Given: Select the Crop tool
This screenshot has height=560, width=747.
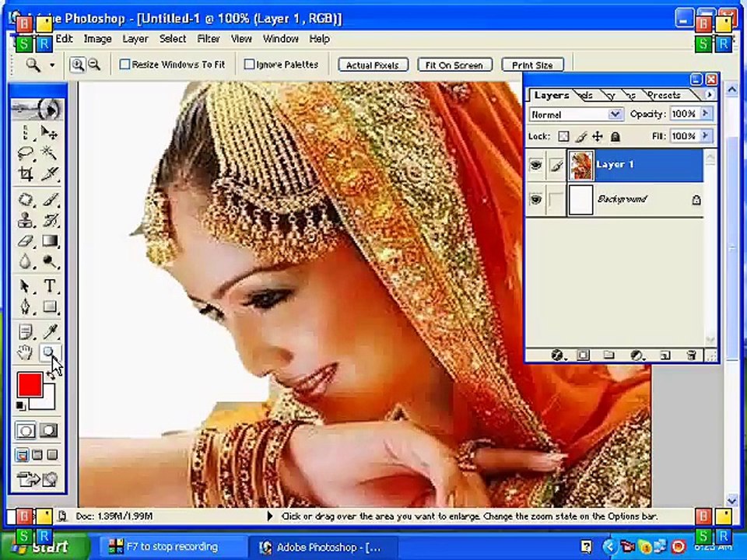Looking at the screenshot, I should tap(26, 174).
